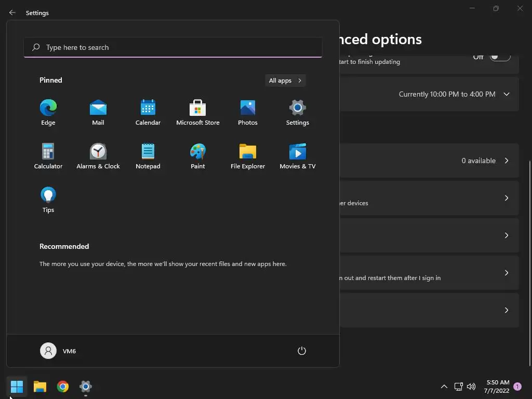Screen dimensions: 532x399
Task: Open the restart apps after sign in row
Action: point(429,273)
